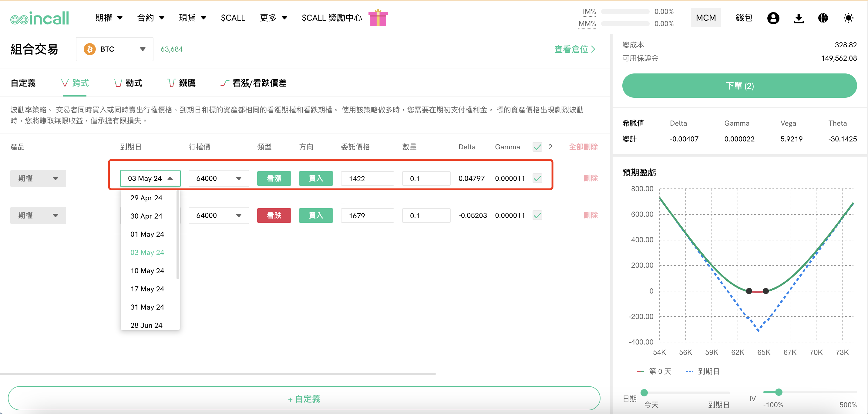Click the horizontal table scrollbar

pos(218,374)
